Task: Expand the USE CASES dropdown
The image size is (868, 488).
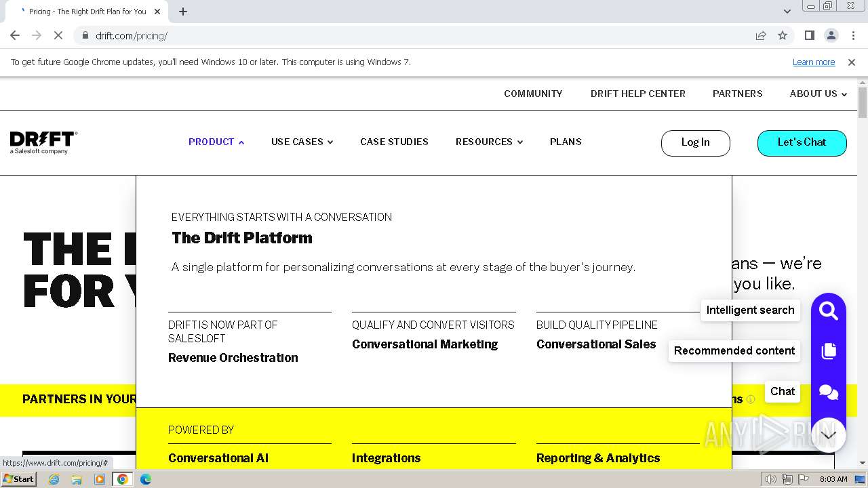Action: click(x=302, y=142)
